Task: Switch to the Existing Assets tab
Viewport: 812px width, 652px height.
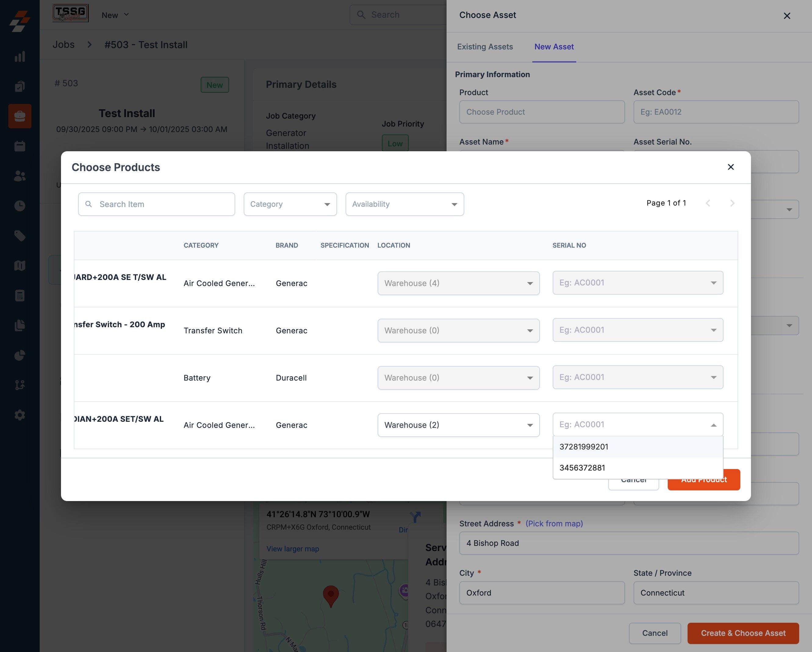Action: point(485,47)
